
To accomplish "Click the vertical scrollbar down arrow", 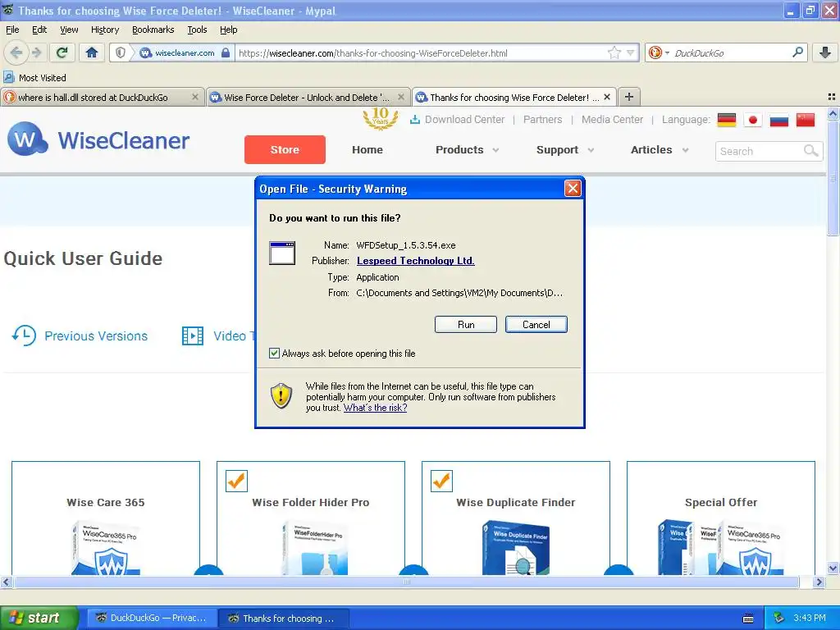I will pos(833,568).
